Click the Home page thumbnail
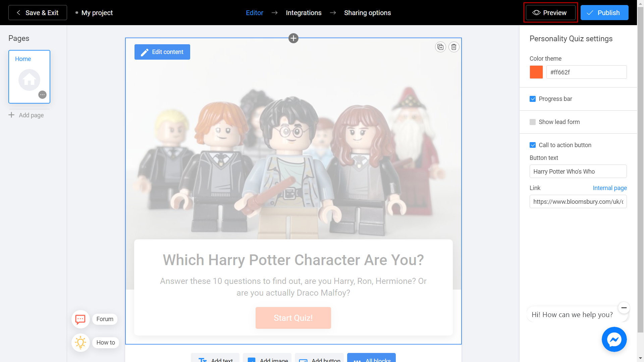The image size is (644, 362). [x=29, y=76]
